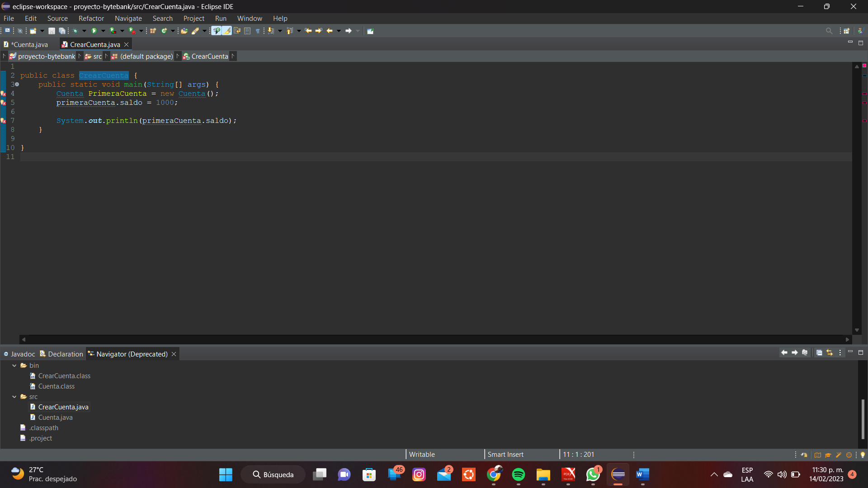Collapse the bin folder in Navigator
The width and height of the screenshot is (868, 488).
tap(14, 366)
